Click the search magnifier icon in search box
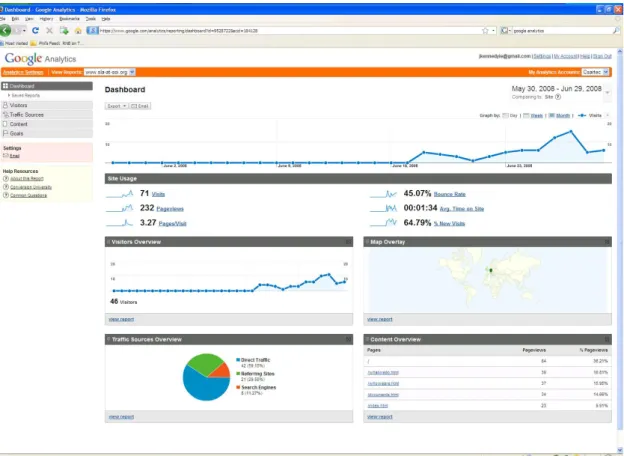This screenshot has width=624, height=456. [x=616, y=30]
